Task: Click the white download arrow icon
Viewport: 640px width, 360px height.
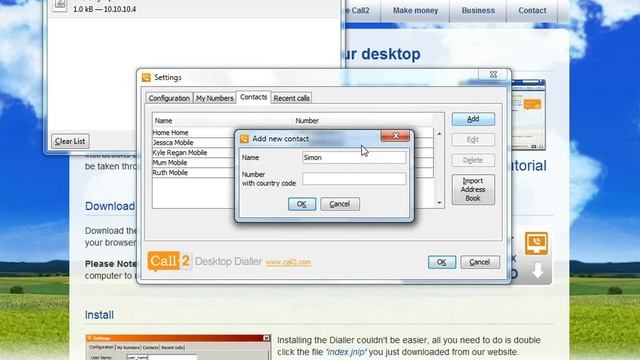Action: [x=538, y=270]
